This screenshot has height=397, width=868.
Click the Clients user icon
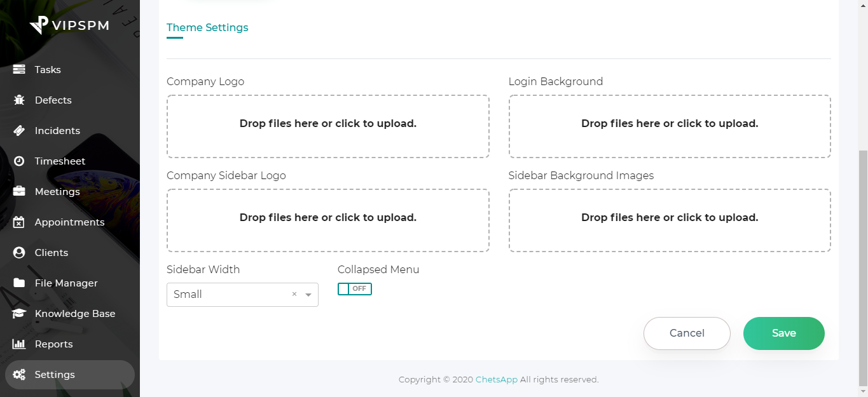click(x=19, y=252)
